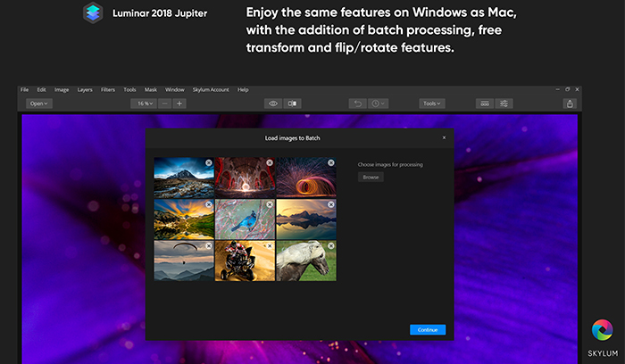The image size is (625, 364).
Task: Open the File menu
Action: pos(25,89)
